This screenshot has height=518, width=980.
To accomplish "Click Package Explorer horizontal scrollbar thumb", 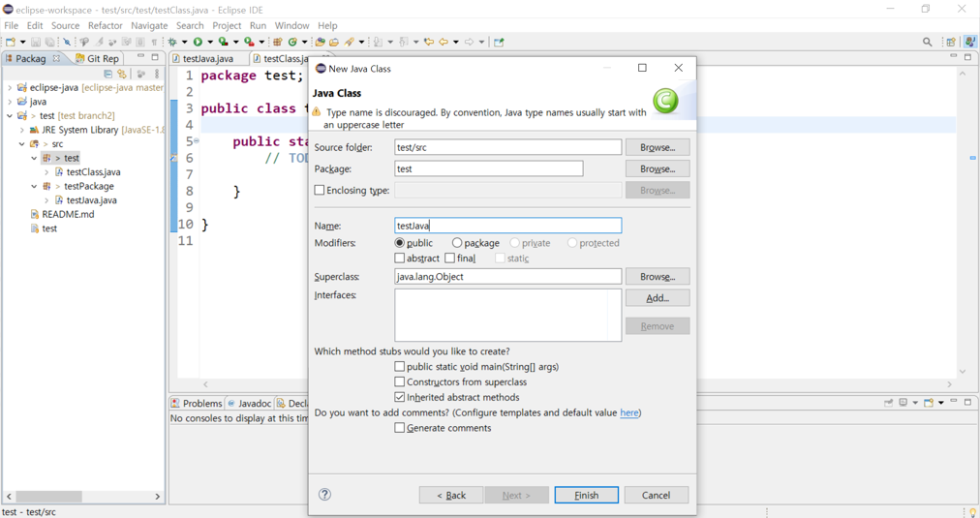I will 48,496.
